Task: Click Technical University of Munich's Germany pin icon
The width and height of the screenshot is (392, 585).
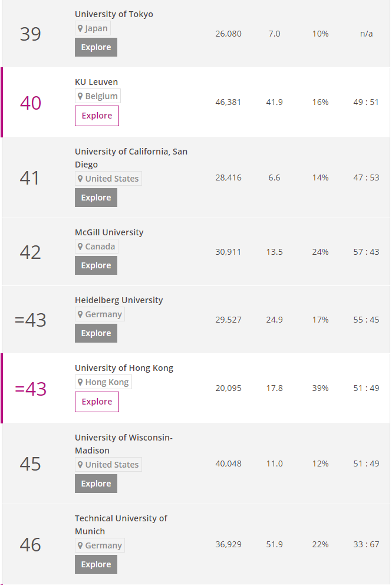Action: [x=80, y=545]
